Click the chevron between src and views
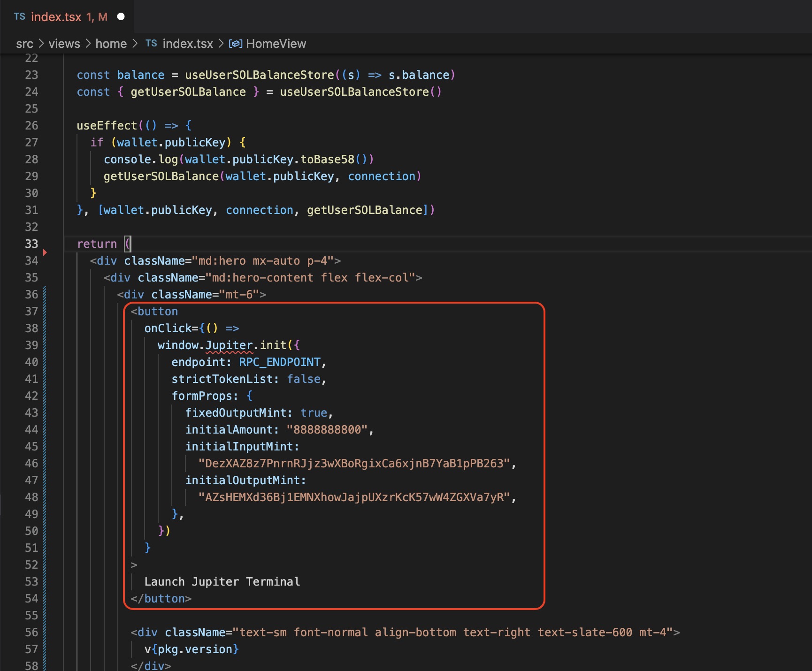This screenshot has width=812, height=671. pyautogui.click(x=41, y=44)
